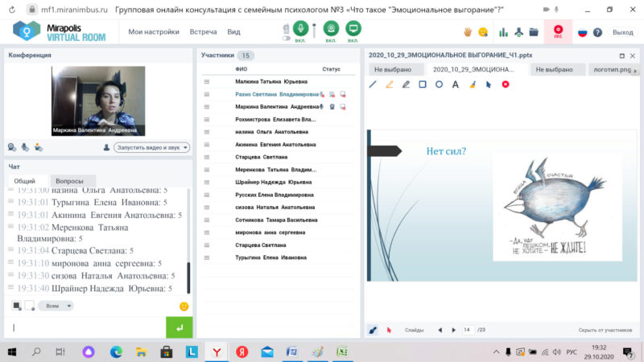Click the network connection icon in header
The image size is (644, 362).
click(x=518, y=32)
